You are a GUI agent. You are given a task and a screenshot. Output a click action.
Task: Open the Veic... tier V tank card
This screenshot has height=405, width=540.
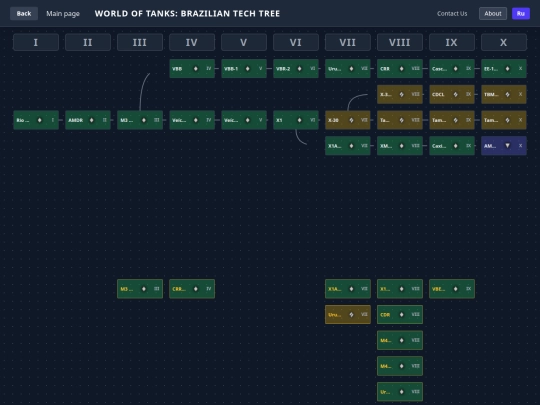(244, 120)
